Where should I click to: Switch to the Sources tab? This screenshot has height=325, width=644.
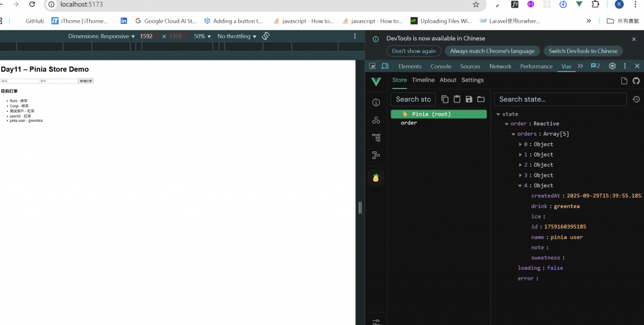click(470, 66)
